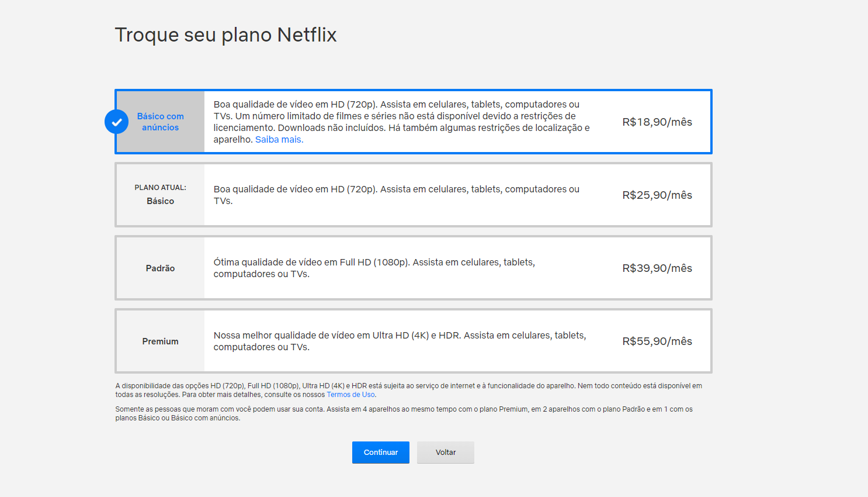Image resolution: width=868 pixels, height=497 pixels.
Task: Choose the Padrão plan
Action: [x=414, y=268]
